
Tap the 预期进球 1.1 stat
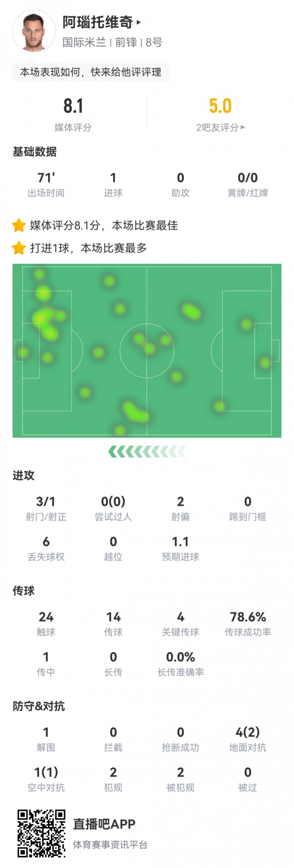pyautogui.click(x=180, y=548)
